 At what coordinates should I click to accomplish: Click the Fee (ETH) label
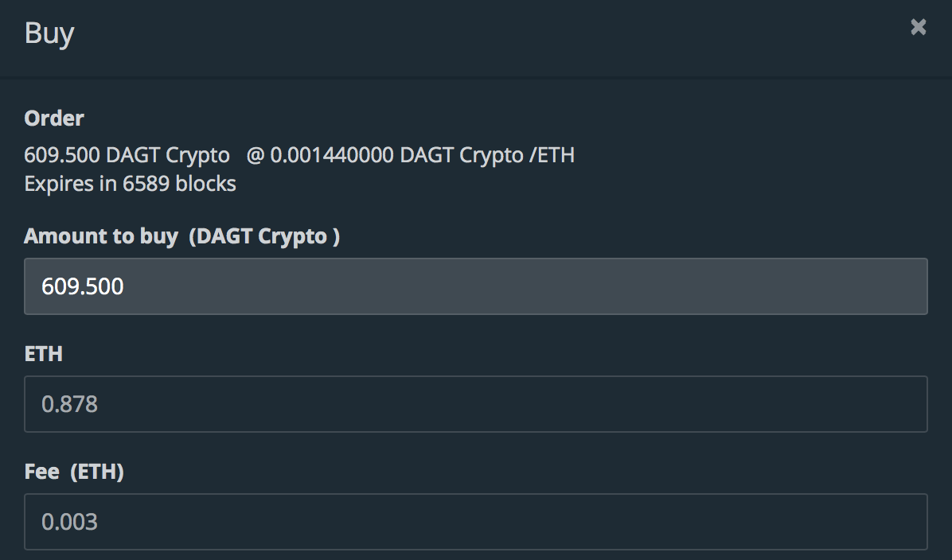74,472
